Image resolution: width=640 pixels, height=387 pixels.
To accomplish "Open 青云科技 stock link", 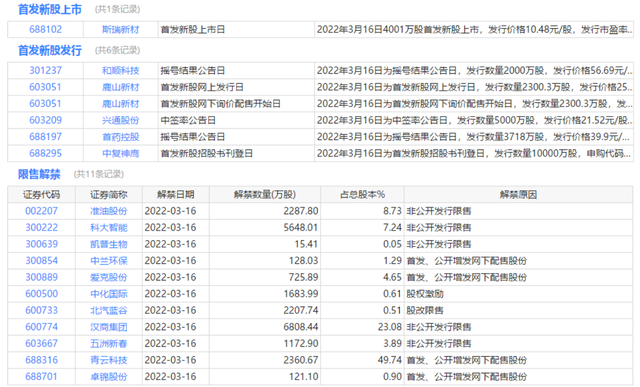I will click(x=109, y=360).
